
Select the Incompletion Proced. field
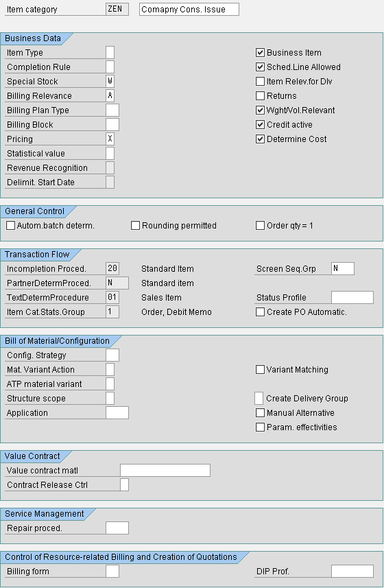click(x=112, y=268)
